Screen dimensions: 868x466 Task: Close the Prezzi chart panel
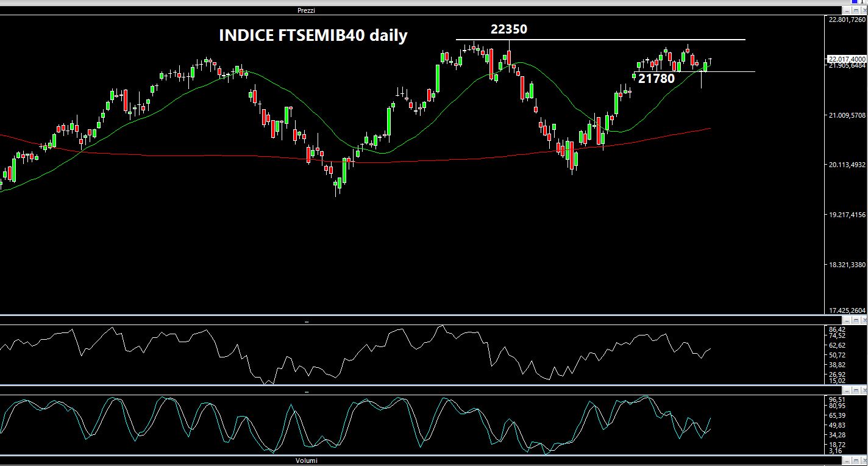click(863, 10)
